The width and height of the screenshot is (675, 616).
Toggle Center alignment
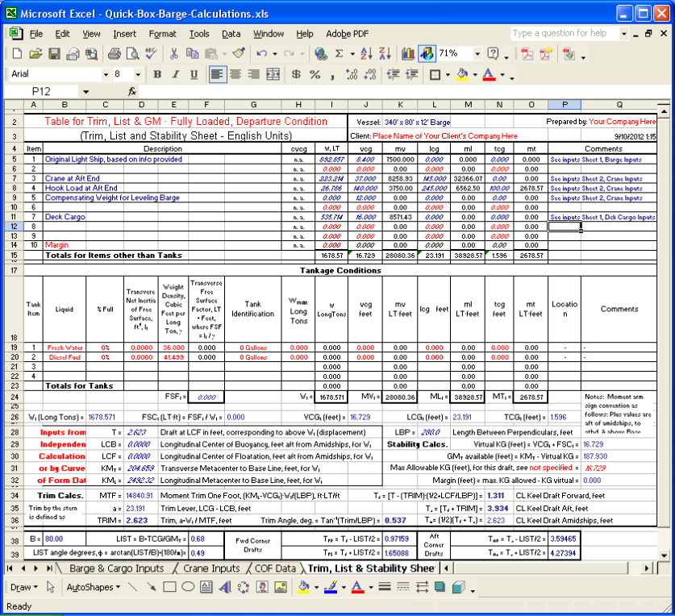pyautogui.click(x=235, y=74)
